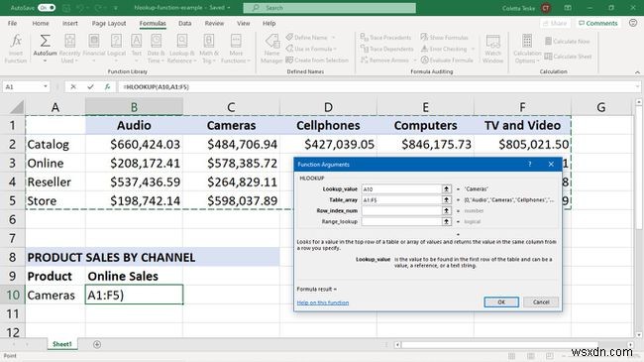The width and height of the screenshot is (644, 362).
Task: Click Use in Formula
Action: tap(311, 49)
